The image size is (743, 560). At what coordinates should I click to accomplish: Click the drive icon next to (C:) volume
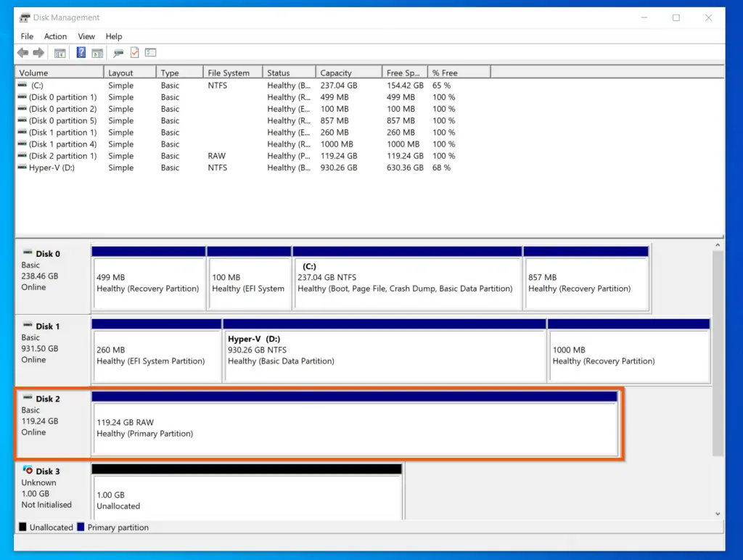22,86
